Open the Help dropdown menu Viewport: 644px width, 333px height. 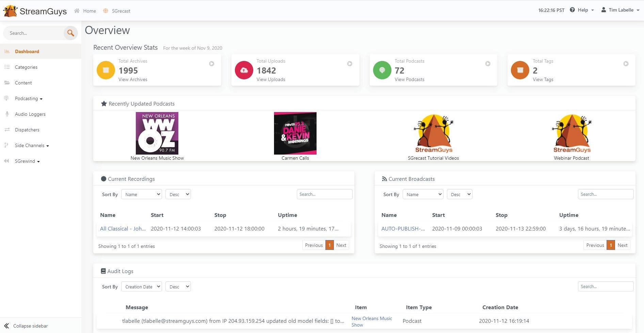pos(582,10)
